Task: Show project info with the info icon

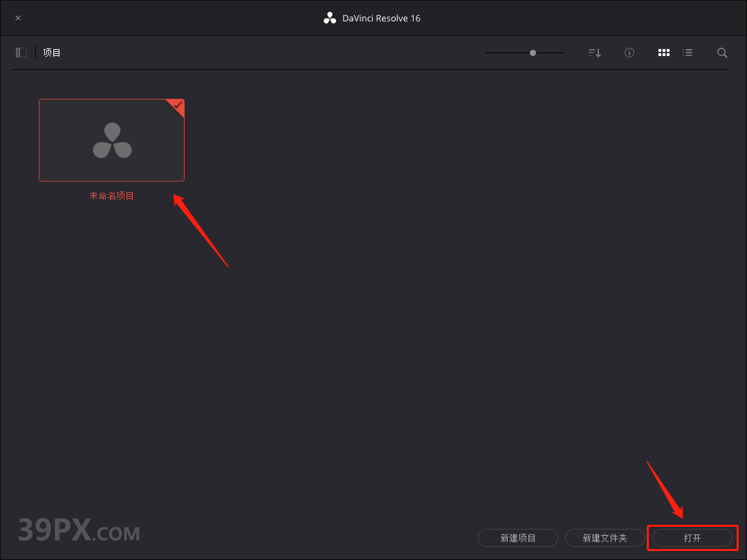Action: pos(629,53)
